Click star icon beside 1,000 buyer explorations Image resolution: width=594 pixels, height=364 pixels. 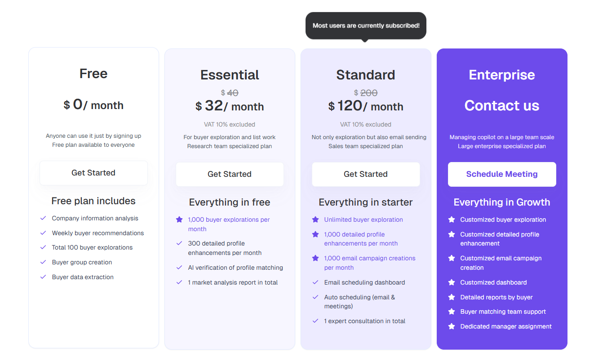coord(179,219)
